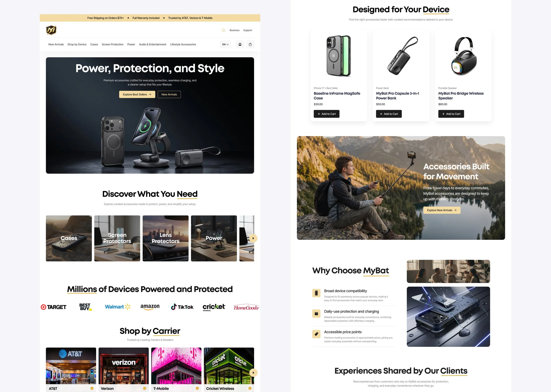Click the MyBat Pro Bridge Wireless Speaker title
551x392 pixels.
point(461,96)
